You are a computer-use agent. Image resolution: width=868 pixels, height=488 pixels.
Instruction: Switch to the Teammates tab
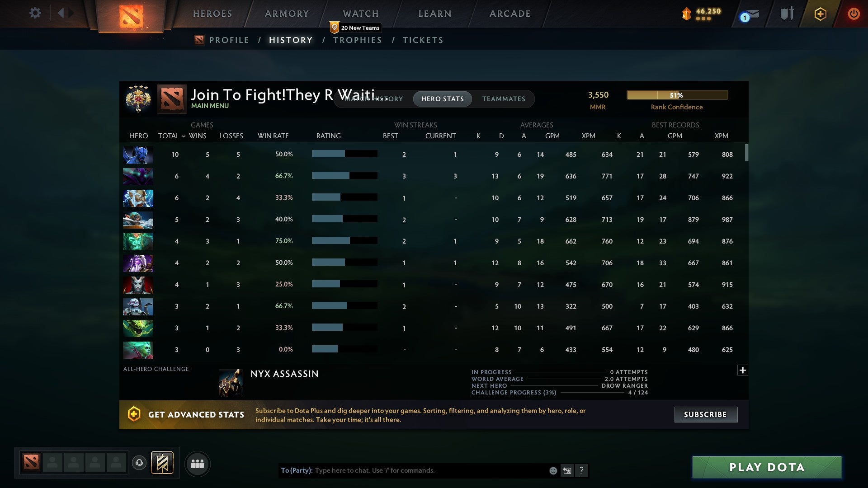[504, 99]
